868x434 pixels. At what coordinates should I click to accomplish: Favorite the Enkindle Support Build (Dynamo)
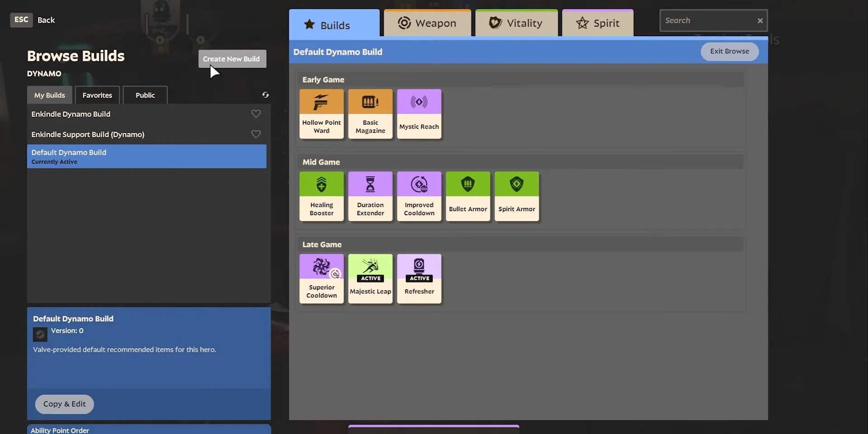tap(256, 134)
